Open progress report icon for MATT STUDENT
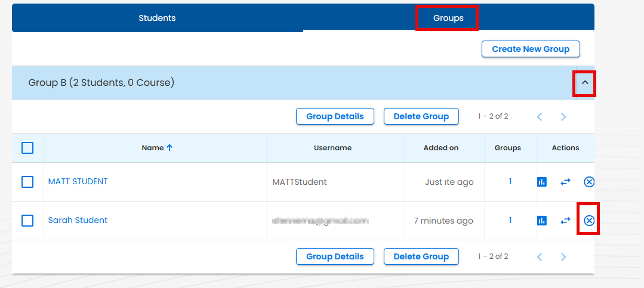Image resolution: width=644 pixels, height=288 pixels. [542, 182]
